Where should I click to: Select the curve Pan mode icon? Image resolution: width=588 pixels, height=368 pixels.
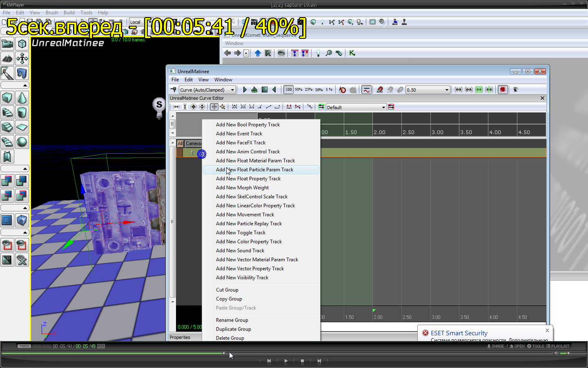point(214,107)
